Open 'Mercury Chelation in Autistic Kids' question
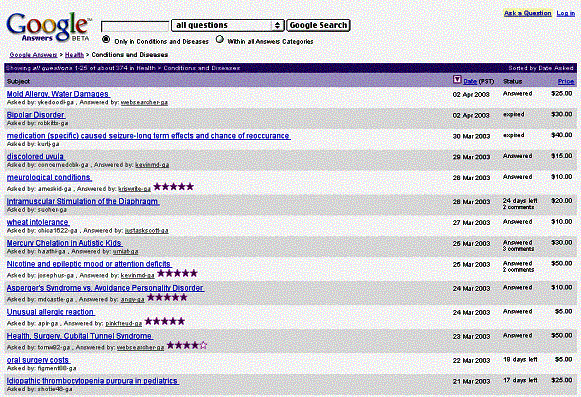Viewport: 581px width, 397px height. [x=65, y=243]
